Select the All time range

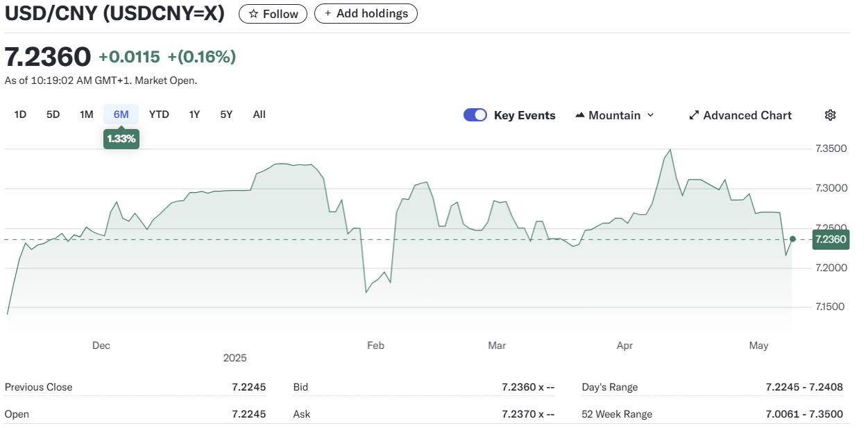(x=259, y=114)
